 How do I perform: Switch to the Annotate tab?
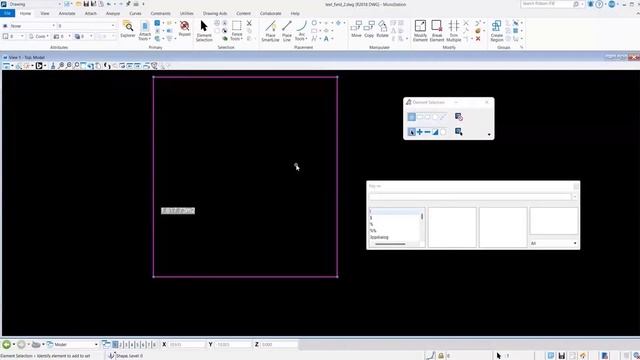tap(67, 13)
